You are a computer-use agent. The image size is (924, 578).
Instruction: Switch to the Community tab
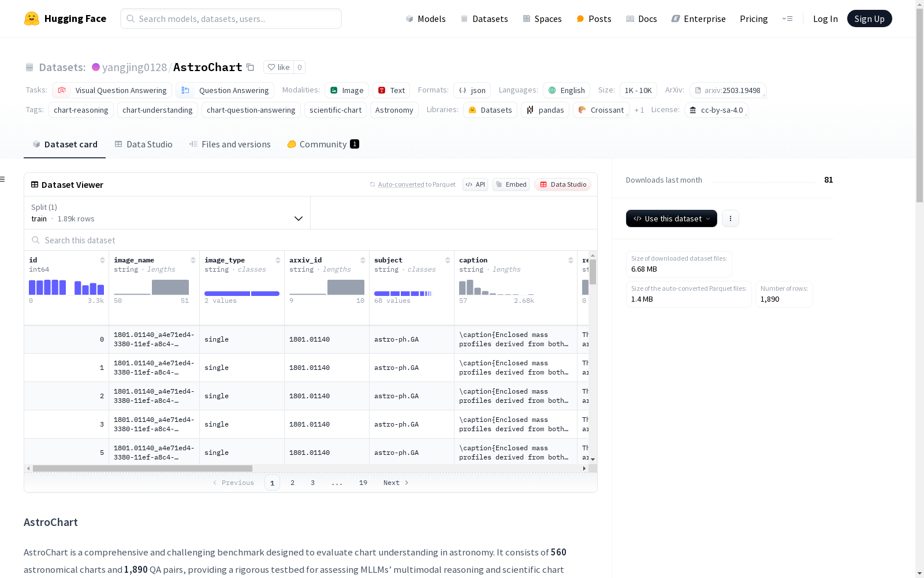click(323, 144)
